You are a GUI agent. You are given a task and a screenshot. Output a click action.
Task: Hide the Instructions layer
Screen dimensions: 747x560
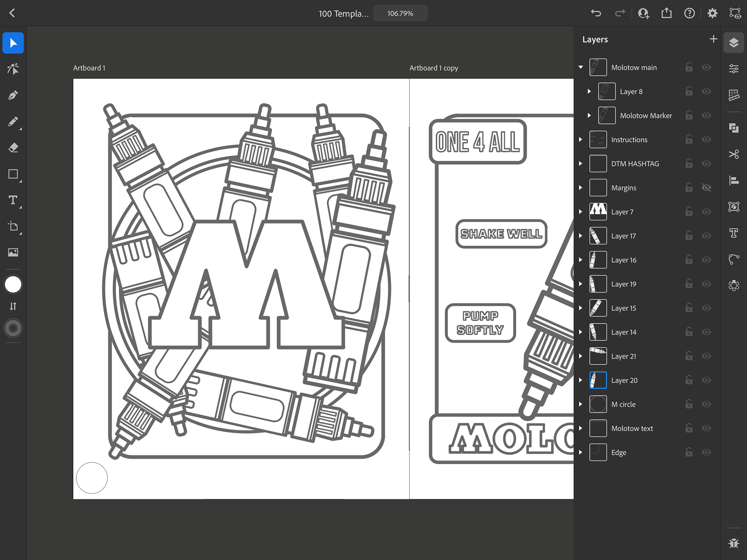(x=707, y=140)
